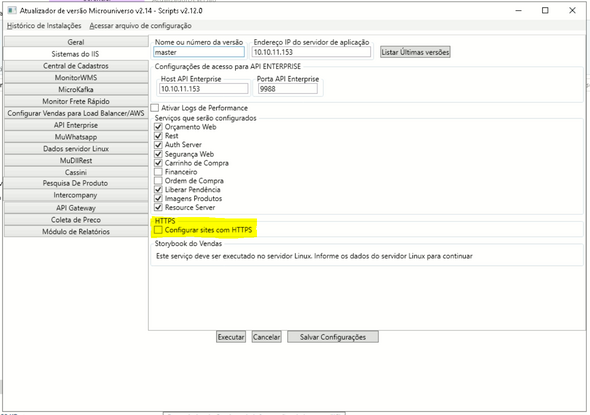This screenshot has width=590, height=415.
Task: Uncheck the Rest service checkbox
Action: point(158,136)
